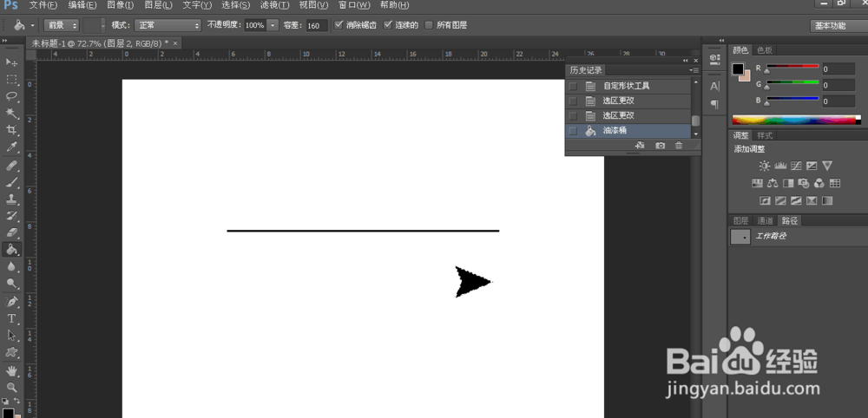The height and width of the screenshot is (418, 868).
Task: Create a new history snapshot
Action: [x=660, y=146]
